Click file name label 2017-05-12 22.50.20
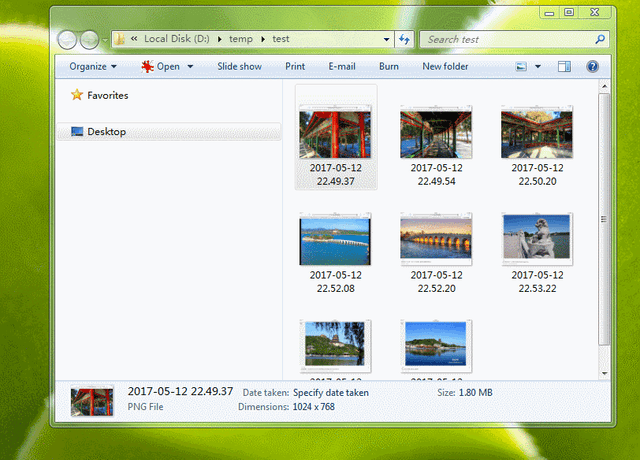640x460 pixels. (537, 175)
